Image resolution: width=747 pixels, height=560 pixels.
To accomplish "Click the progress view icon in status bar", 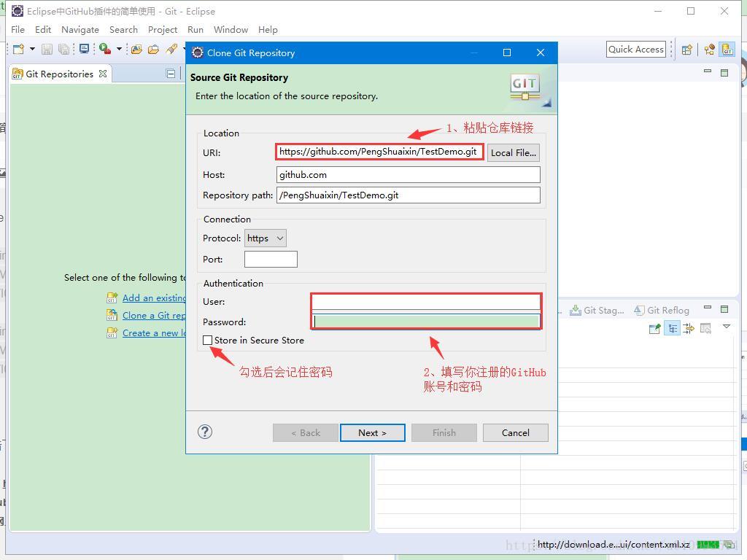I will (x=729, y=544).
